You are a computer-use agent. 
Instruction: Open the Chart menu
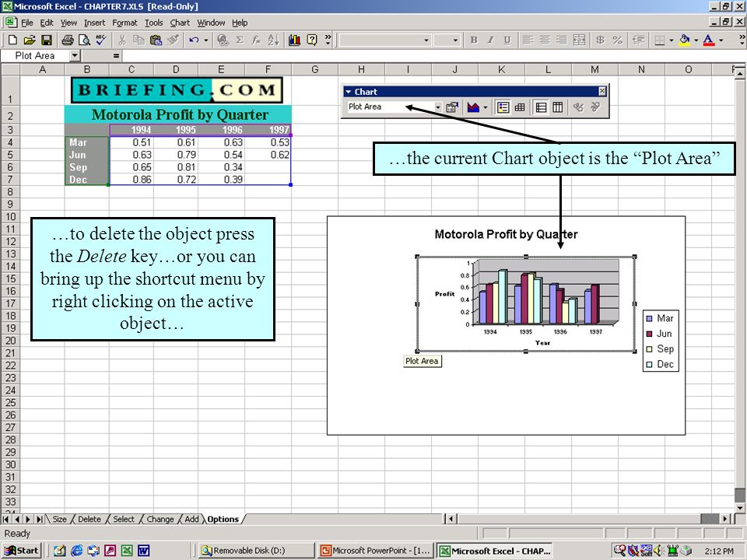click(180, 23)
